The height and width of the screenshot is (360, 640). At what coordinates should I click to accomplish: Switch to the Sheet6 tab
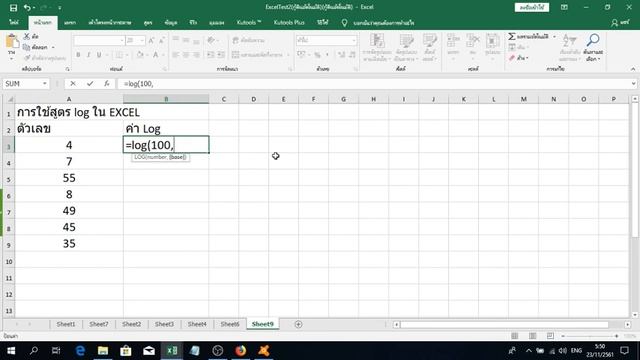pos(230,324)
